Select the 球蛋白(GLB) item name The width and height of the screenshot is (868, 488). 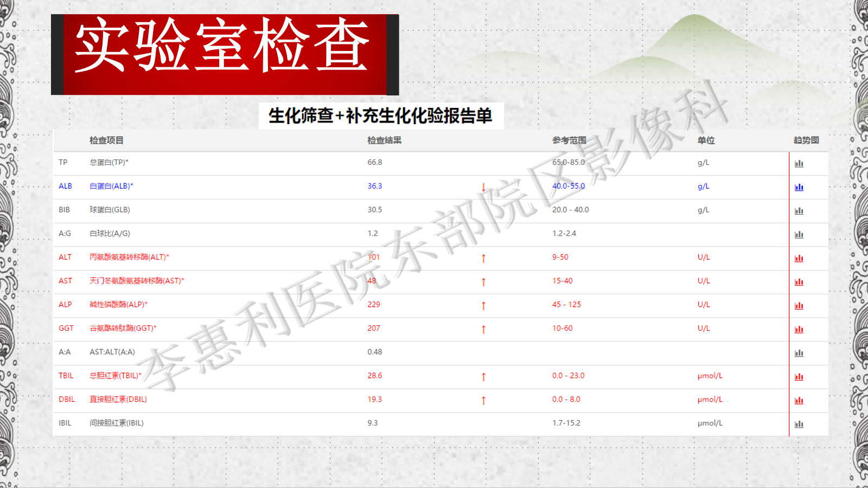click(x=110, y=210)
